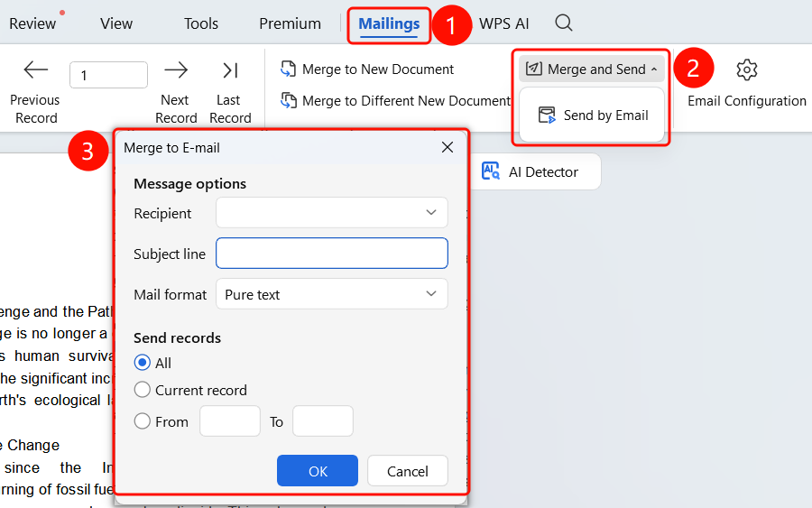
Task: Click Merge to New Document
Action: click(367, 69)
